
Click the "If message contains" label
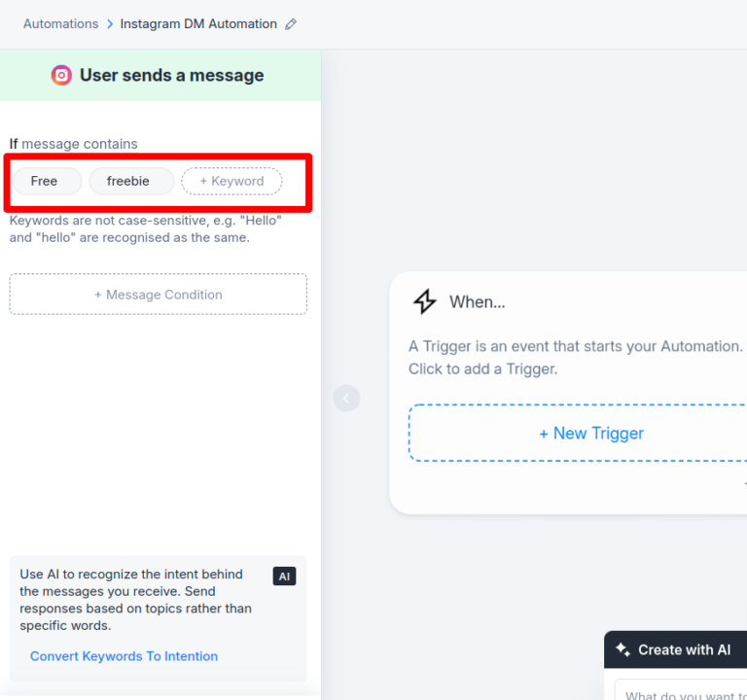pyautogui.click(x=74, y=144)
